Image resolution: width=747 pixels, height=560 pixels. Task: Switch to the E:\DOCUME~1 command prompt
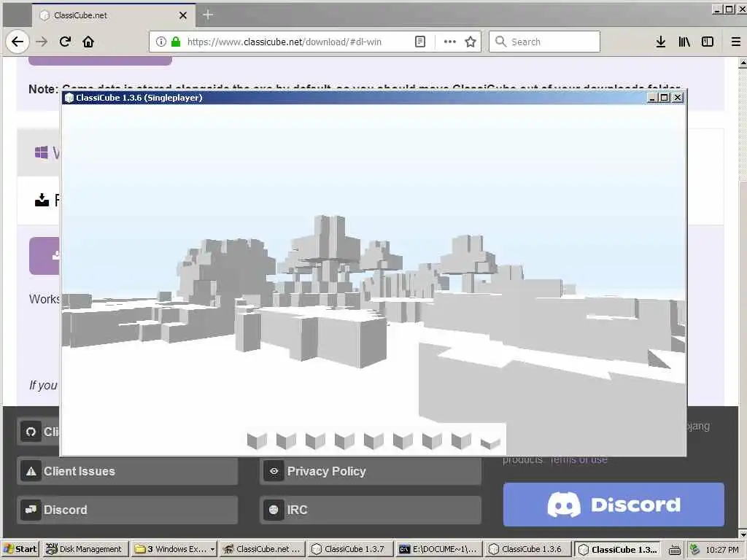pos(438,549)
